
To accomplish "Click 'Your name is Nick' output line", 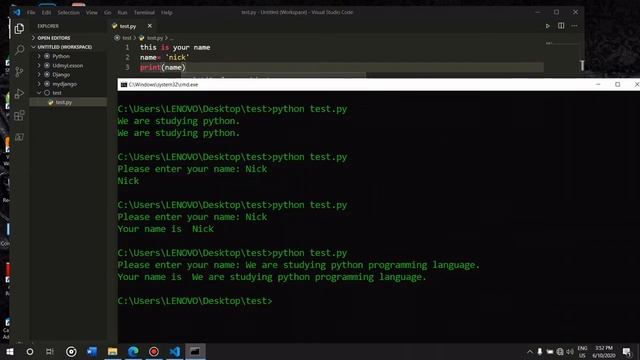I will [x=165, y=229].
